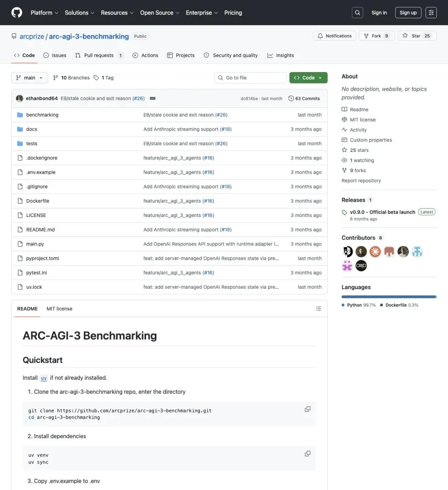Open the Custom properties link
Screen dimensions: 448x490
(371, 140)
